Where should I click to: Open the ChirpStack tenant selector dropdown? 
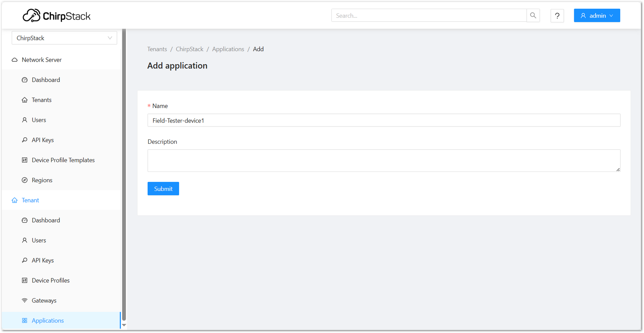[64, 38]
